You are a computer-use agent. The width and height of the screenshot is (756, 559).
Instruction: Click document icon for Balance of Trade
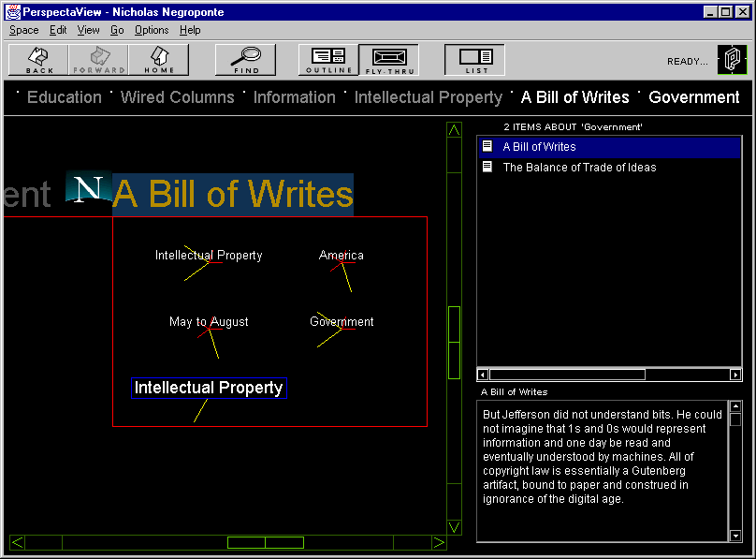(487, 168)
